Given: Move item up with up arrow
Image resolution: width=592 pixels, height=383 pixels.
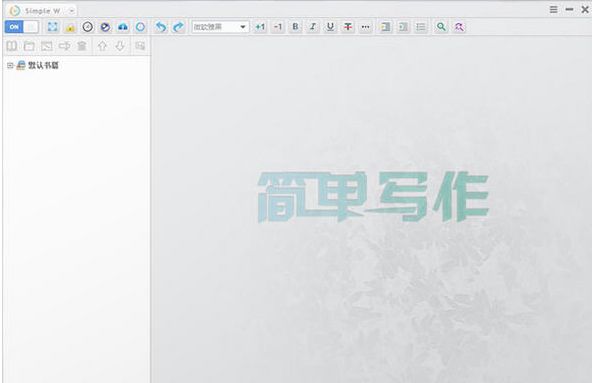Looking at the screenshot, I should (102, 46).
